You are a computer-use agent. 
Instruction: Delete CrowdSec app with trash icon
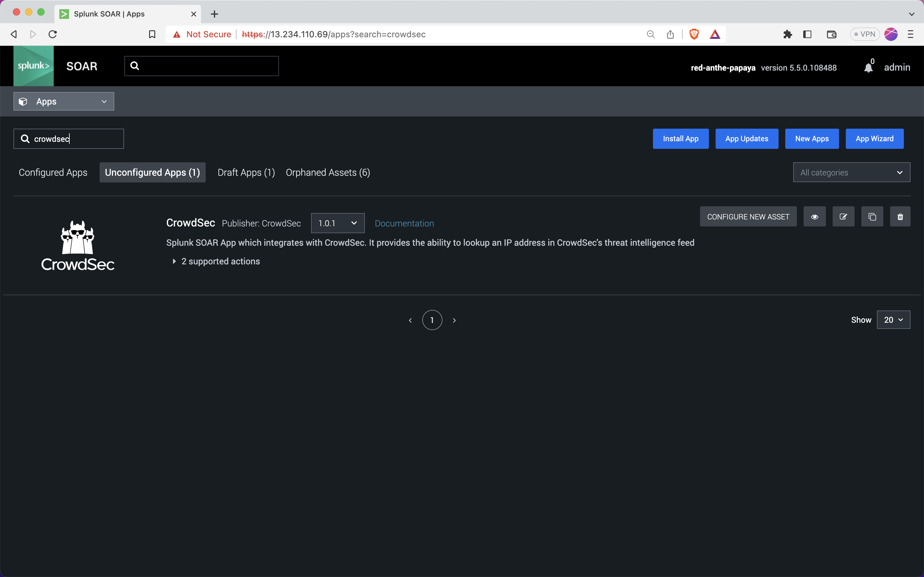(x=900, y=217)
